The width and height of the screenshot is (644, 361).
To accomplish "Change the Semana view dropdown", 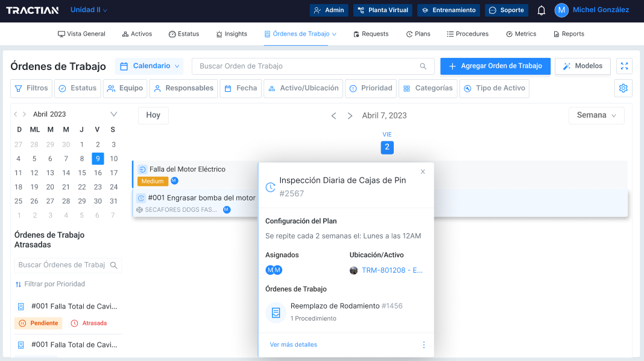I will pyautogui.click(x=596, y=115).
